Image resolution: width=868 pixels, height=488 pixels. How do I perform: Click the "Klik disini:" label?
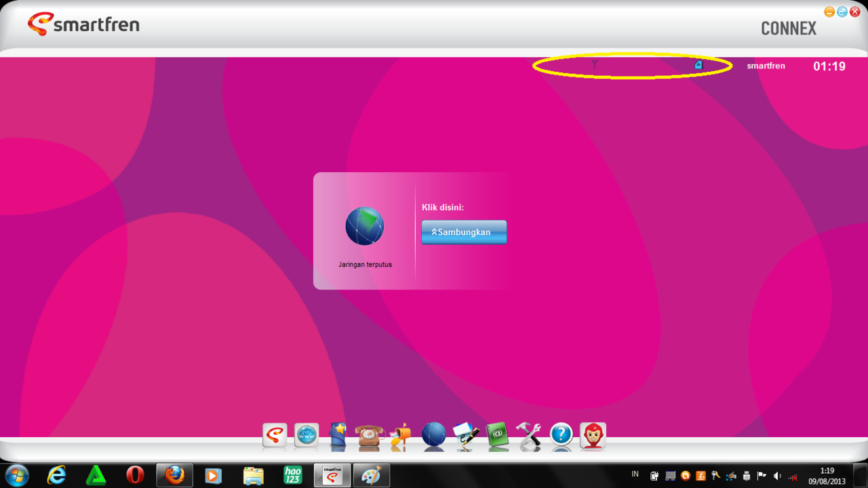click(x=443, y=207)
